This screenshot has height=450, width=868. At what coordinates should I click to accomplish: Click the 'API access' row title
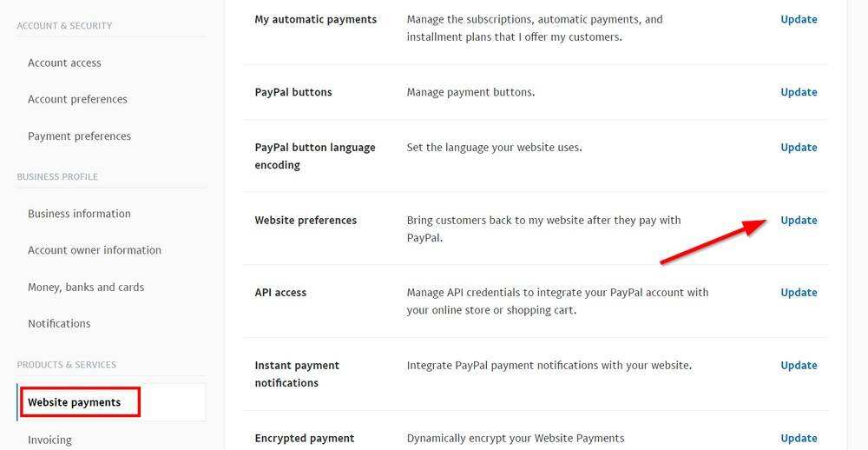pos(280,293)
